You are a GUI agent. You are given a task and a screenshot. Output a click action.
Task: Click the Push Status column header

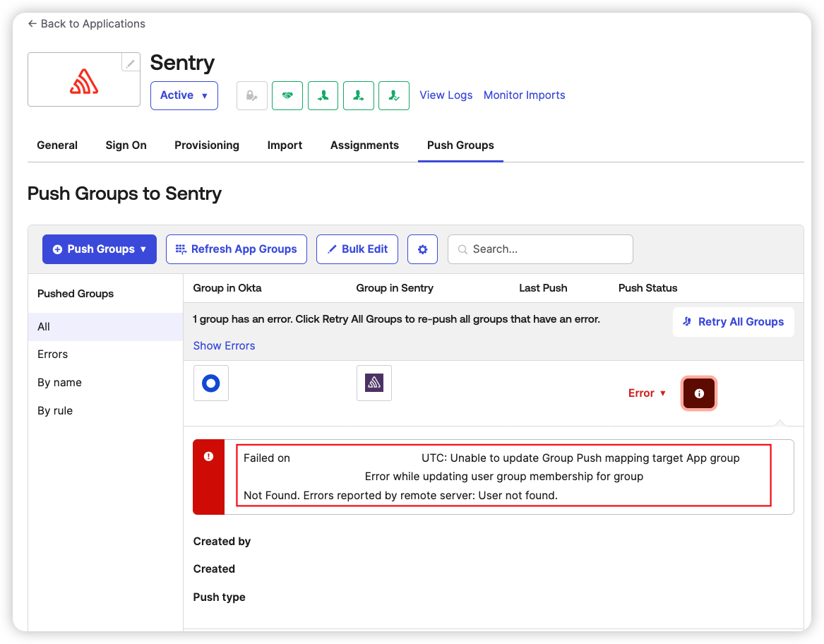(647, 288)
